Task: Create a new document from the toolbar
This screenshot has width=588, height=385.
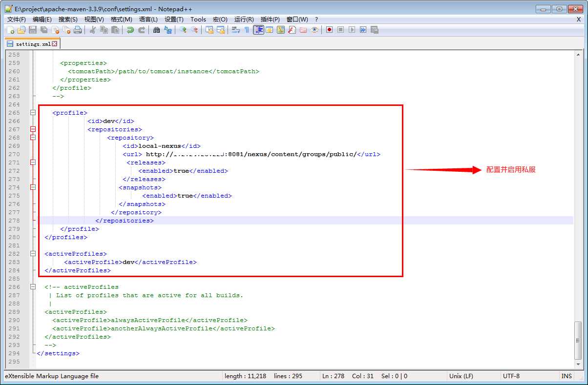Action: click(x=11, y=30)
